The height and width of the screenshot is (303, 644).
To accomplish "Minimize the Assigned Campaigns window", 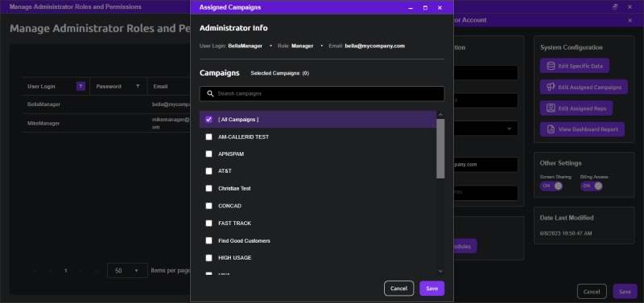I will pos(411,8).
